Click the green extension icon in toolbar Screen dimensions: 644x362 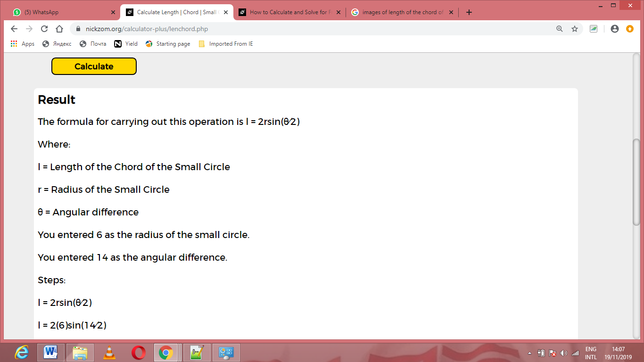click(x=594, y=29)
